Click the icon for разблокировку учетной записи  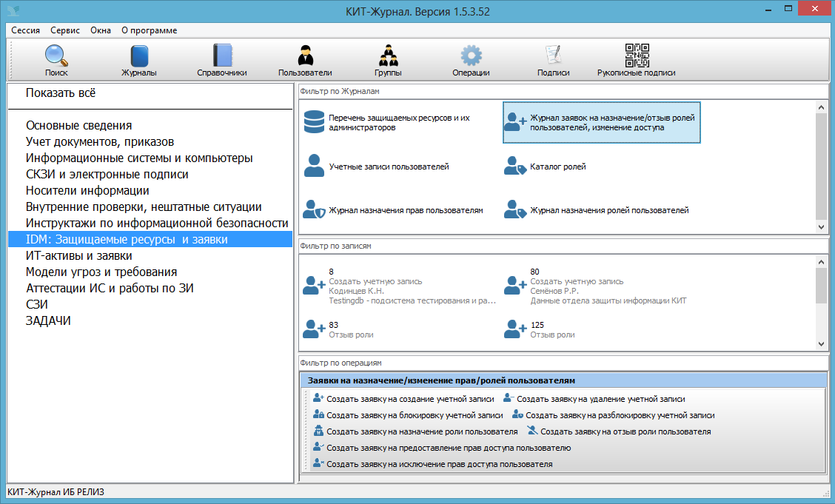point(517,414)
